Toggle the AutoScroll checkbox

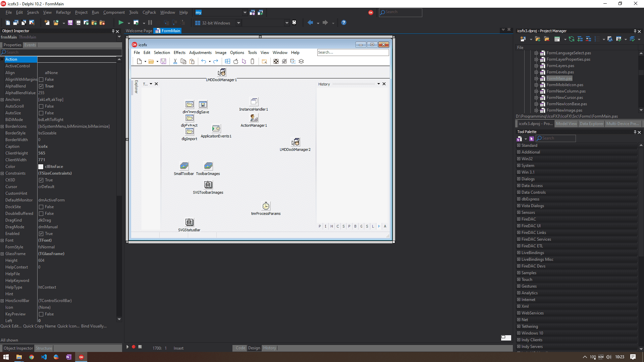coord(41,106)
